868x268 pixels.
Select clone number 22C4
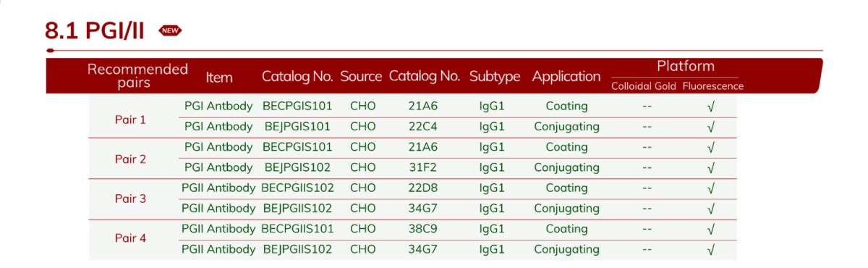click(423, 126)
